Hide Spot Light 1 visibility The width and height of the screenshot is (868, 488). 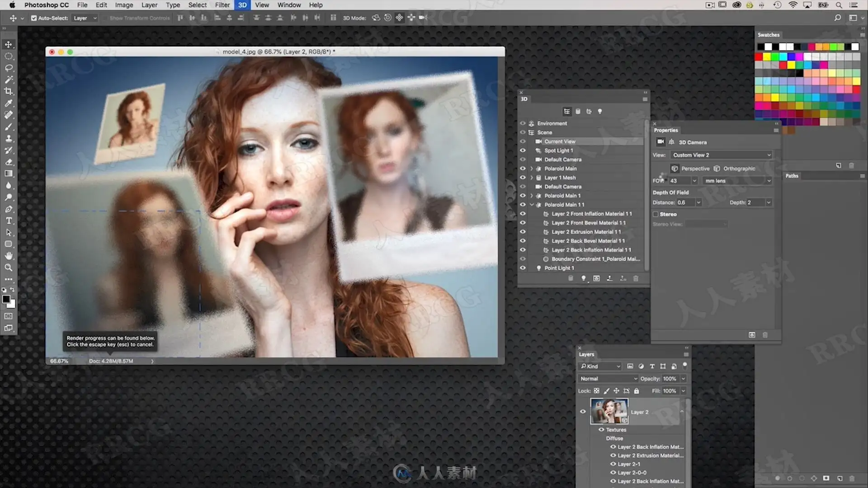coord(523,150)
